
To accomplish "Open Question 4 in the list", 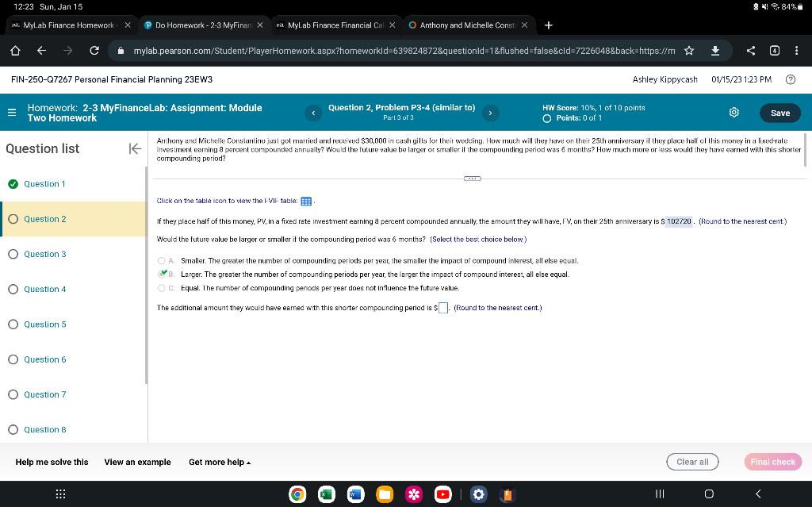I will click(45, 290).
